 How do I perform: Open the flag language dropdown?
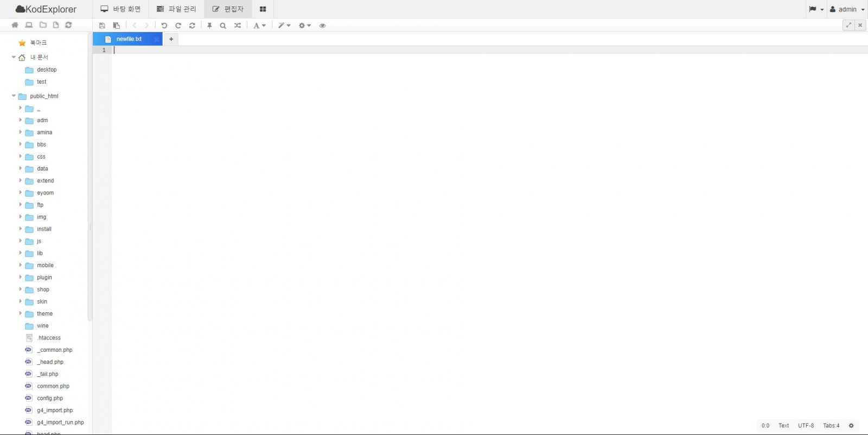(816, 9)
